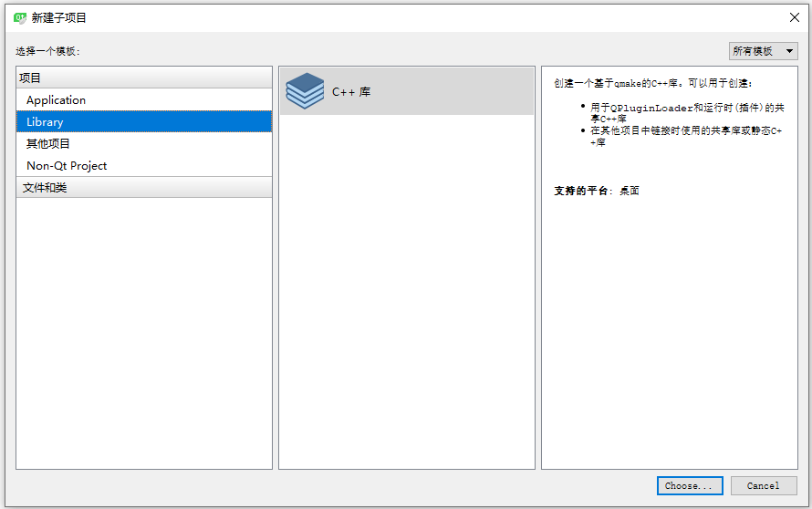The width and height of the screenshot is (812, 509).
Task: Select Application in the project list
Action: coord(144,100)
